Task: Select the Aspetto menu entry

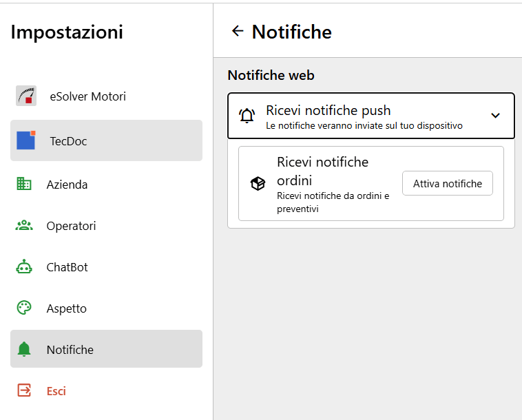Action: 106,308
